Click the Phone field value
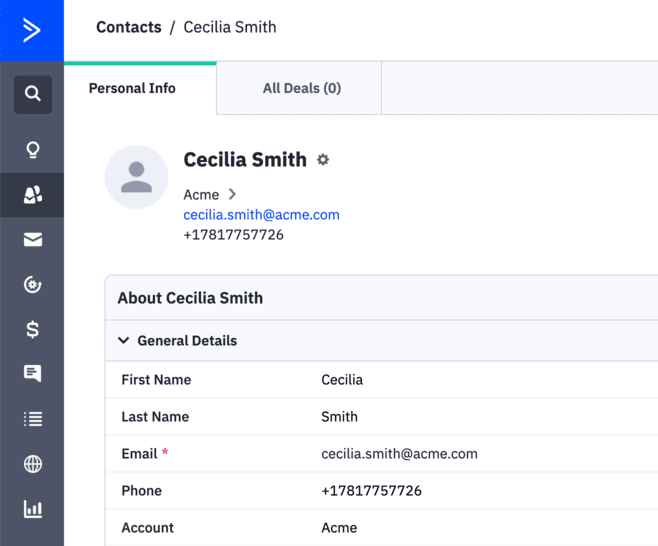The width and height of the screenshot is (658, 546). [x=371, y=491]
